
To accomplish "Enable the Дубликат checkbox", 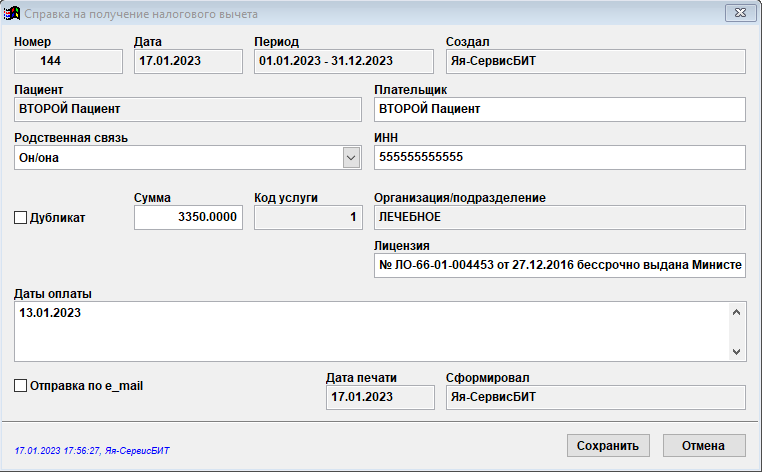I will point(21,217).
